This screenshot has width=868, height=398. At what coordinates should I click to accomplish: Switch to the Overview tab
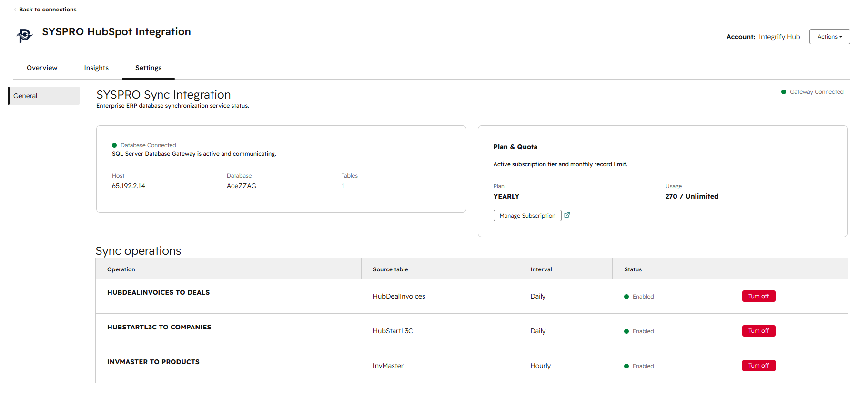pos(42,68)
